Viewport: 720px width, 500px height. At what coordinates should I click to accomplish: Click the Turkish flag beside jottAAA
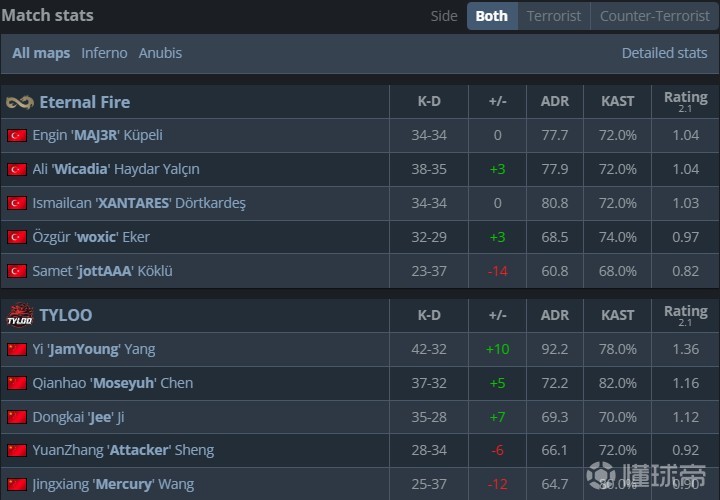[x=16, y=271]
